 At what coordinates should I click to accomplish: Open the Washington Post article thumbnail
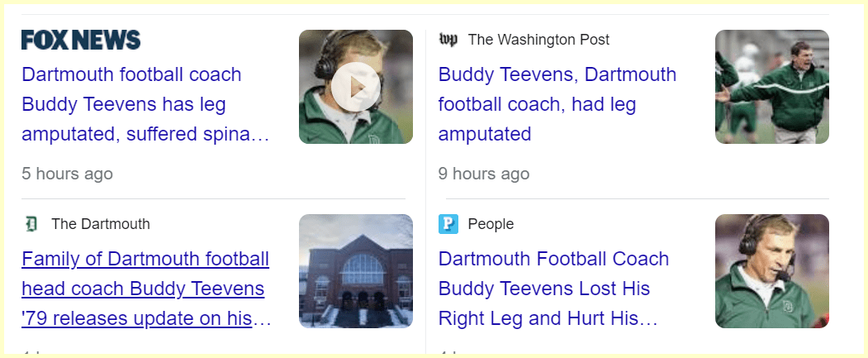pos(771,87)
